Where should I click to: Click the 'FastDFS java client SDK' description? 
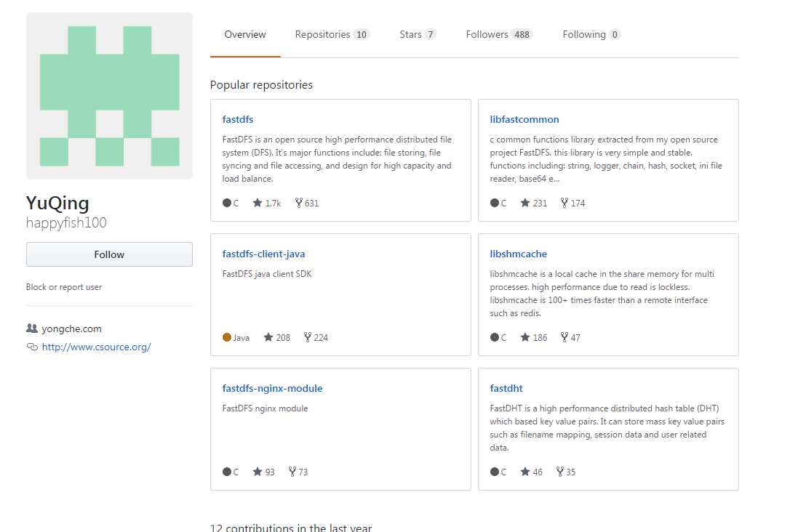[x=267, y=273]
